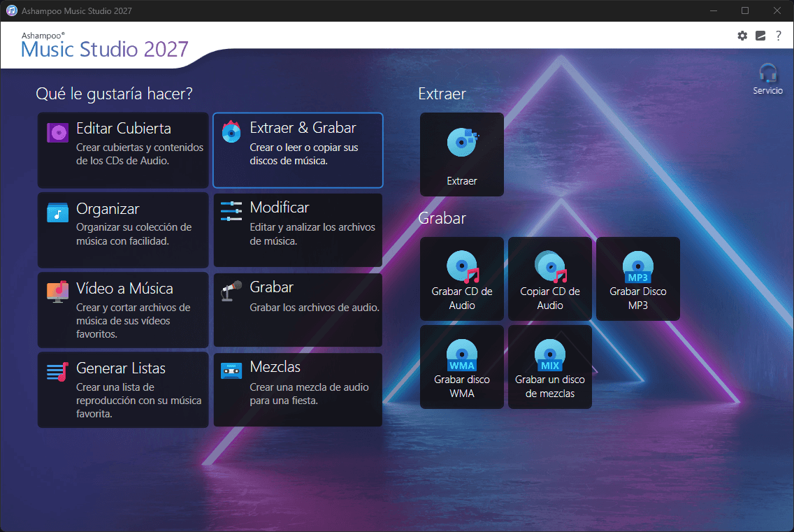The height and width of the screenshot is (532, 794).
Task: Open the Mezclas cassette tile
Action: point(298,389)
